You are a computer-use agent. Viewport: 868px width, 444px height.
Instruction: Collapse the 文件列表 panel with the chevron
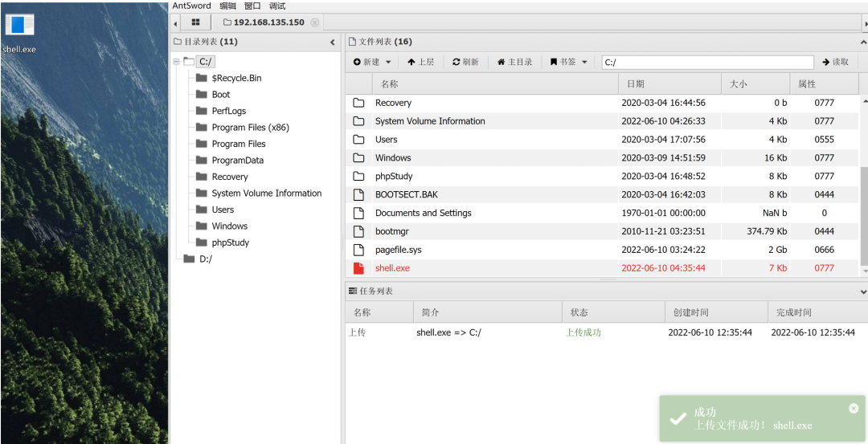coord(863,42)
